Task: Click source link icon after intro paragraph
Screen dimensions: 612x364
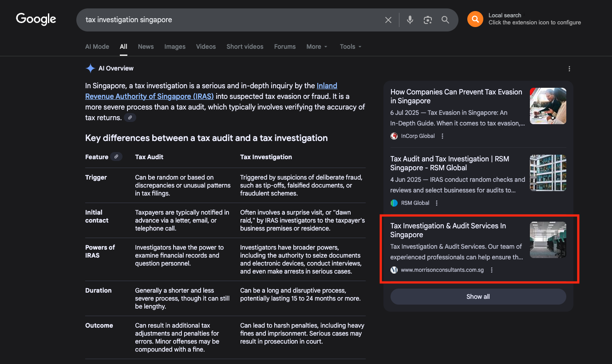Action: (x=130, y=117)
